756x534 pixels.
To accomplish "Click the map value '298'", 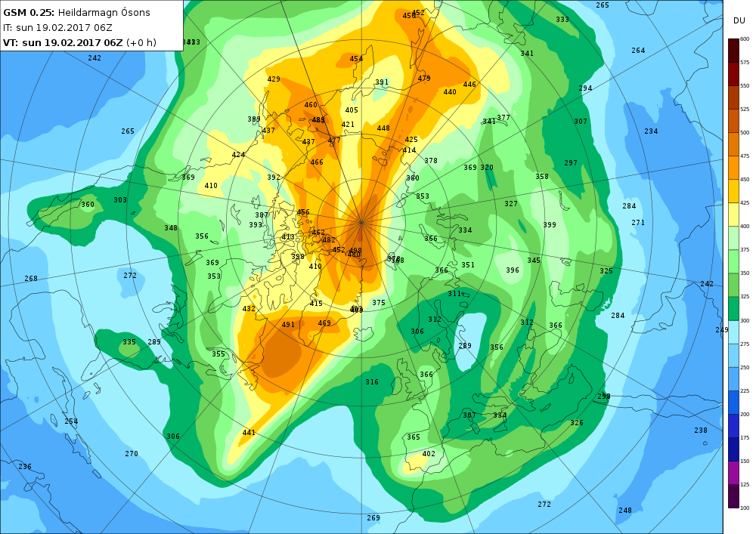I will (603, 397).
